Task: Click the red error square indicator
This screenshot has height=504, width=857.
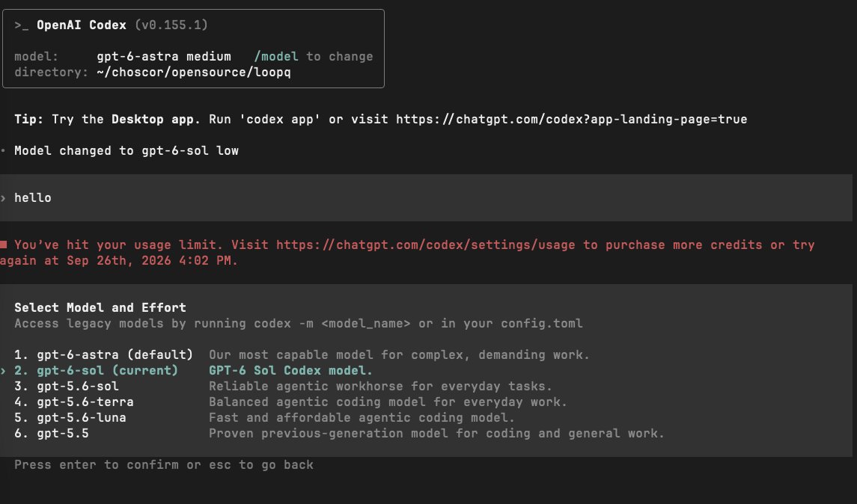Action: click(3, 245)
